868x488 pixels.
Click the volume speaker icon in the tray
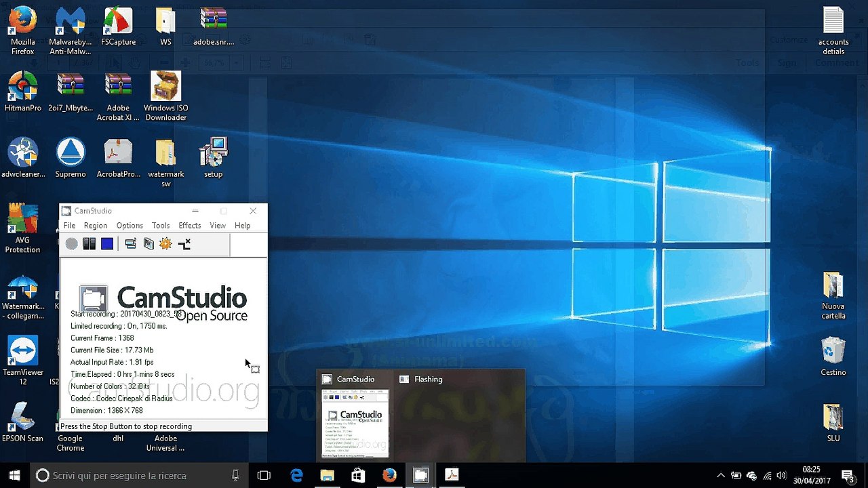(x=782, y=476)
